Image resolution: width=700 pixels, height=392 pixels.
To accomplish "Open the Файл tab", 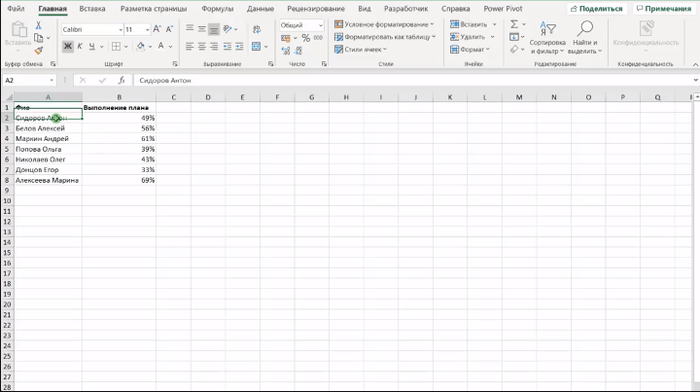I will 16,8.
